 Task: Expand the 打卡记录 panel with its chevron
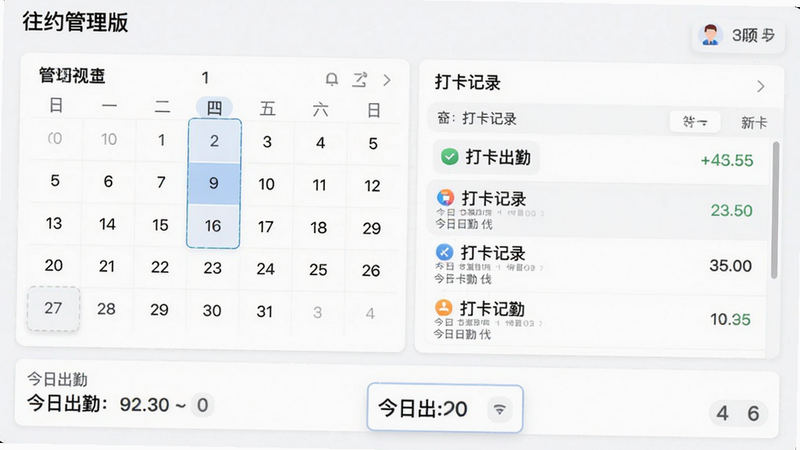click(761, 86)
